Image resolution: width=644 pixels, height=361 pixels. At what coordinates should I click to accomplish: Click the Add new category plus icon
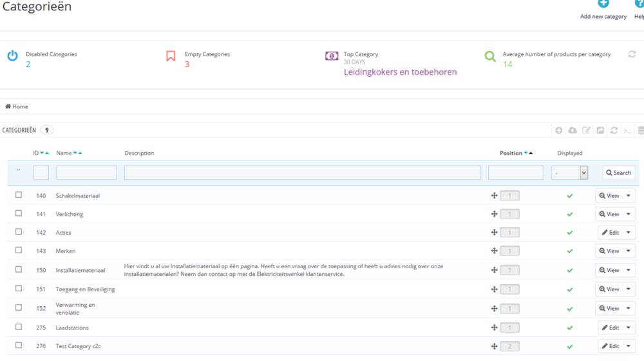603,4
